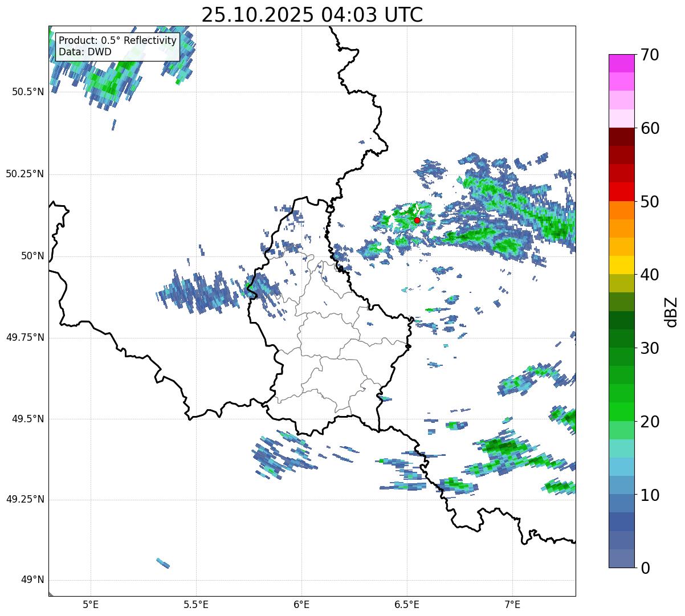
Task: Click the title "25.10.2025 04:03 UTC"
Action: (312, 15)
